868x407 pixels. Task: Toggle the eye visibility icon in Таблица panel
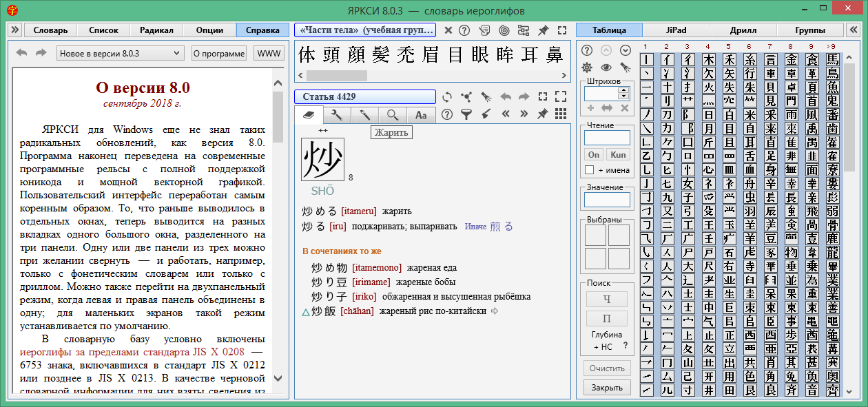606,67
